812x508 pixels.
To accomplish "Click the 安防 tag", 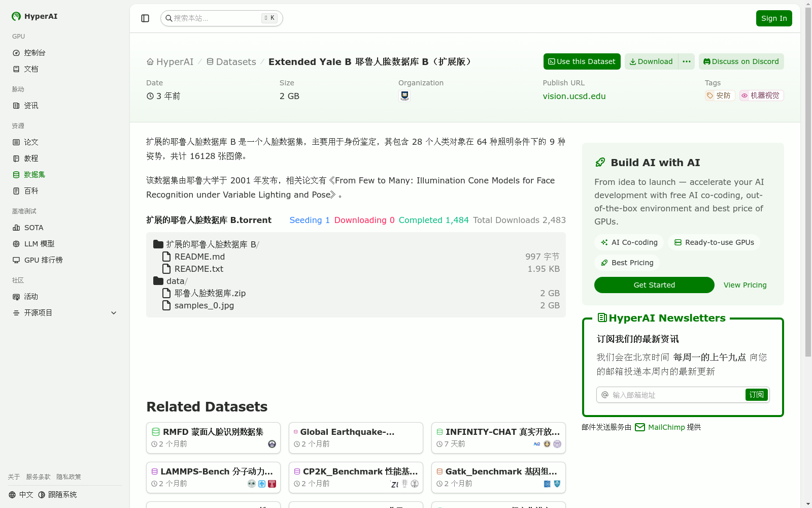I will 720,96.
